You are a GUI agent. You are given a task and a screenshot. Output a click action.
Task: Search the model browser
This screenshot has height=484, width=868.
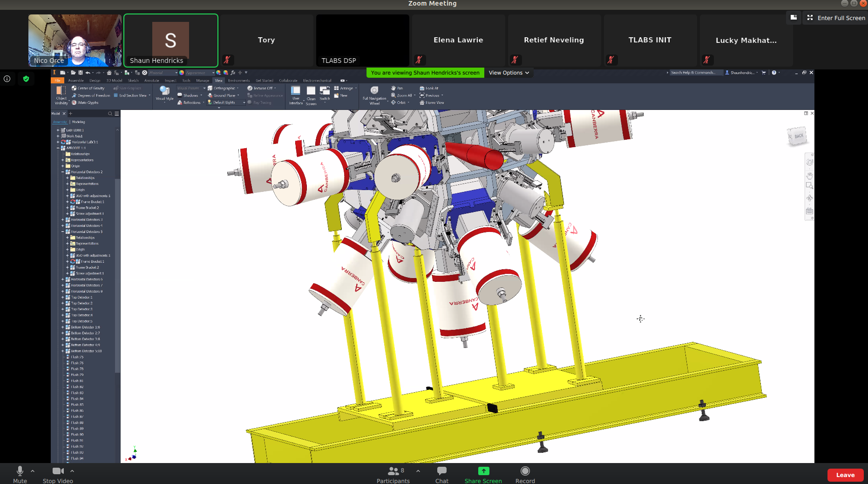tap(110, 114)
